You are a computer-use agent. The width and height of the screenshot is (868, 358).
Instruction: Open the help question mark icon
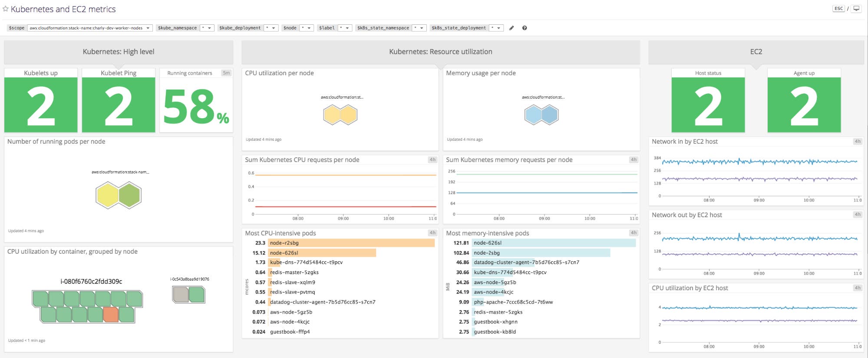(x=525, y=28)
